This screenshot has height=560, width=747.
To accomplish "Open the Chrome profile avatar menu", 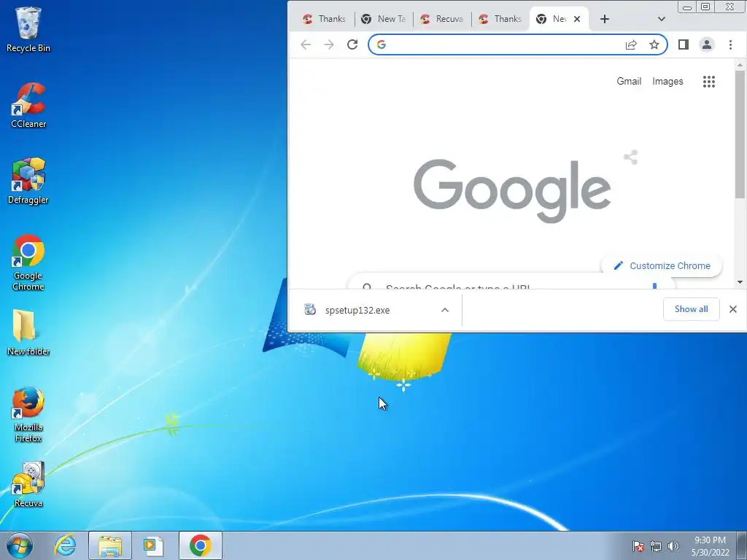I will (706, 44).
